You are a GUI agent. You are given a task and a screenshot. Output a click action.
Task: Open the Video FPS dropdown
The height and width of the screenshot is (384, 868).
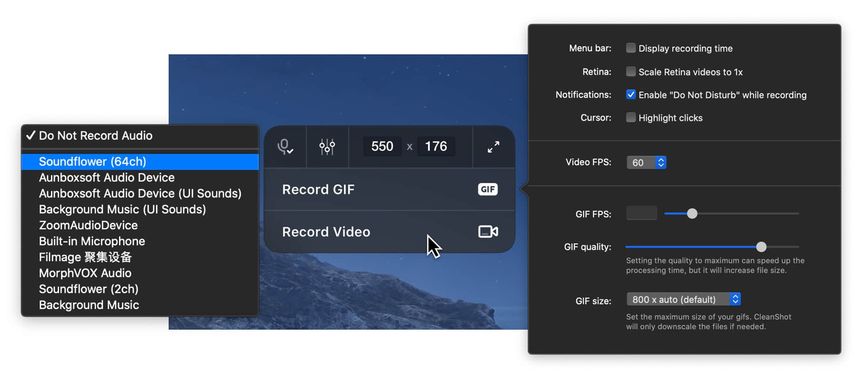pyautogui.click(x=646, y=162)
